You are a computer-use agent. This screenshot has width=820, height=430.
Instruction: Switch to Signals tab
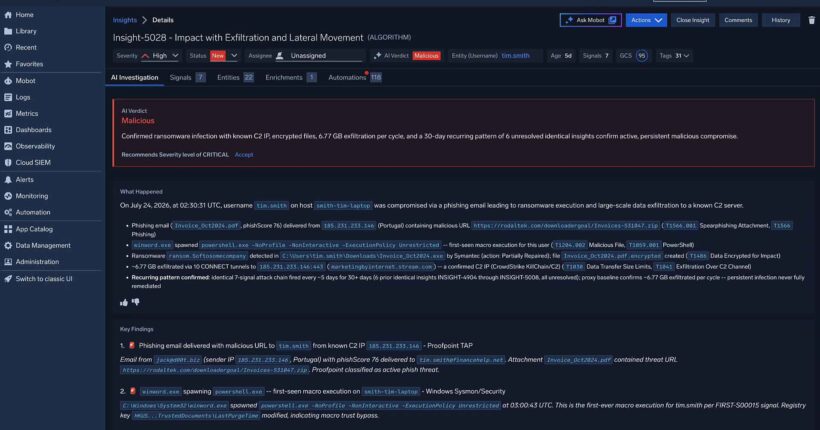(187, 77)
